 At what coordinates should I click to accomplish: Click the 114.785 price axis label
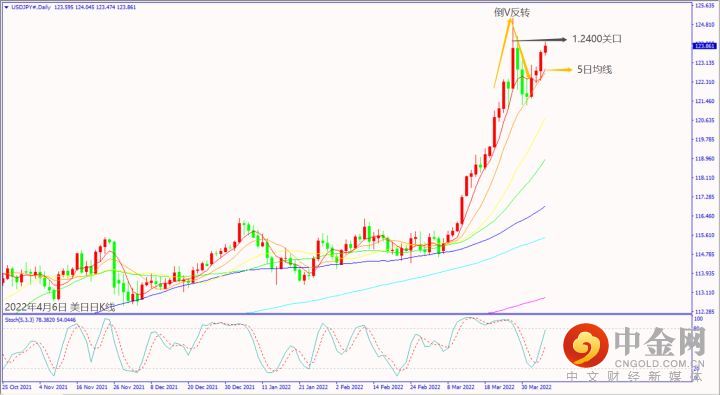pos(705,254)
